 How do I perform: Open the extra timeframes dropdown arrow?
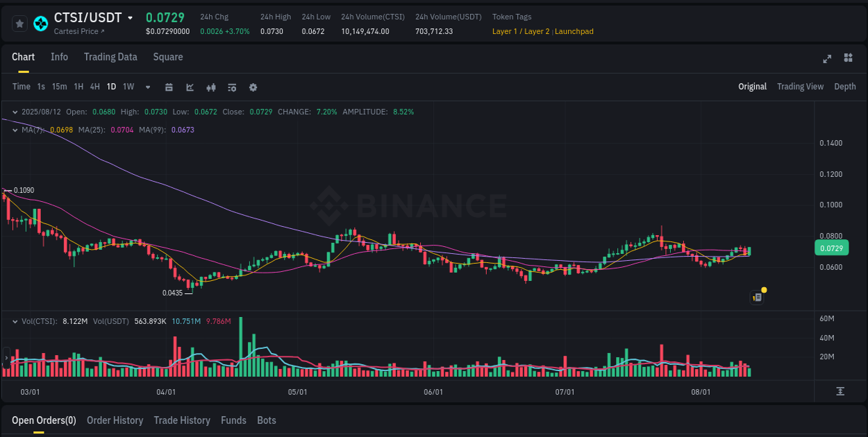pyautogui.click(x=147, y=87)
